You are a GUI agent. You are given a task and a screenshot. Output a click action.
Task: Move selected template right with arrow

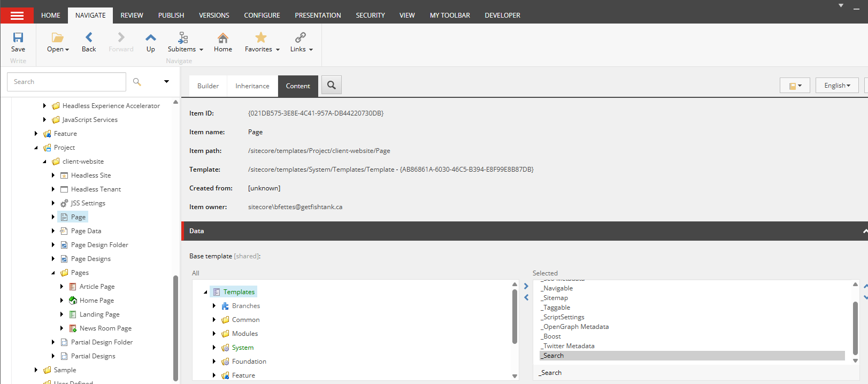(526, 286)
